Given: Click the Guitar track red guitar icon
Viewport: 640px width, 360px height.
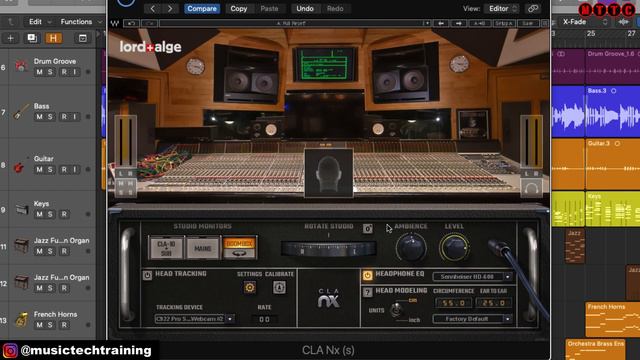Looking at the screenshot, I should click(x=19, y=167).
